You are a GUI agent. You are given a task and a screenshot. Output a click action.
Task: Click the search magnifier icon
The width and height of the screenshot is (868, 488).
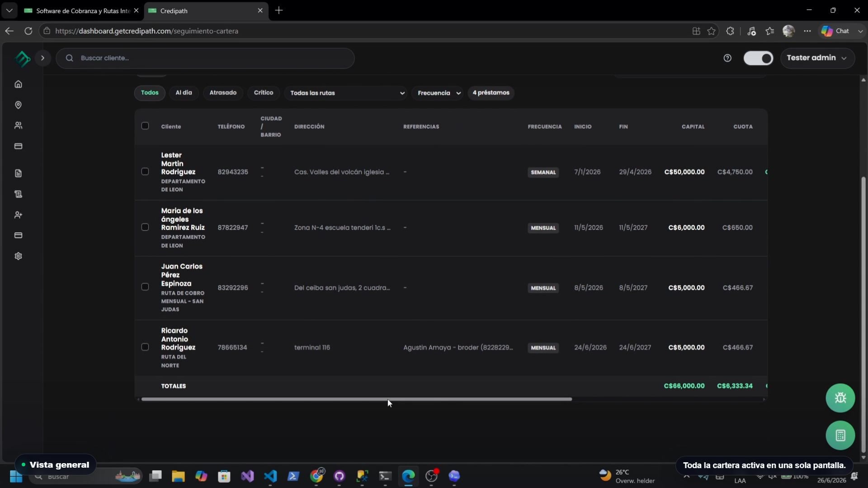[x=69, y=58]
